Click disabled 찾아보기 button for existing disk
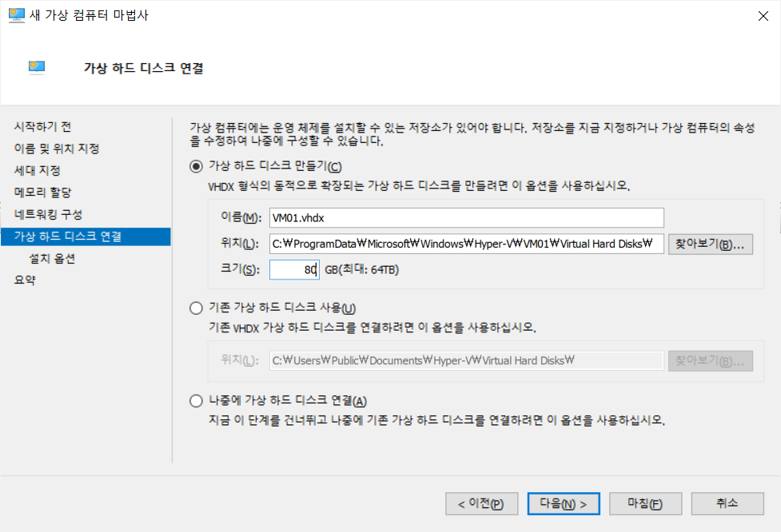Image resolution: width=781 pixels, height=532 pixels. pyautogui.click(x=711, y=361)
